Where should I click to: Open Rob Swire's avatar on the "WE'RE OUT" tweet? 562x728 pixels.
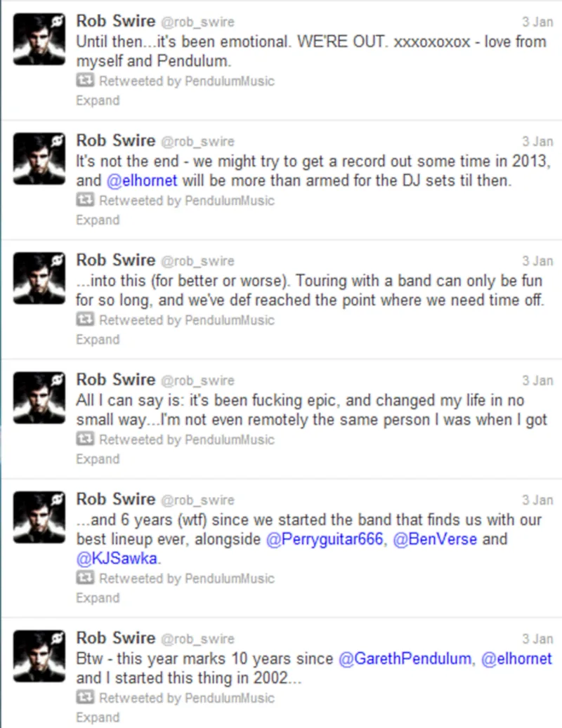point(39,40)
